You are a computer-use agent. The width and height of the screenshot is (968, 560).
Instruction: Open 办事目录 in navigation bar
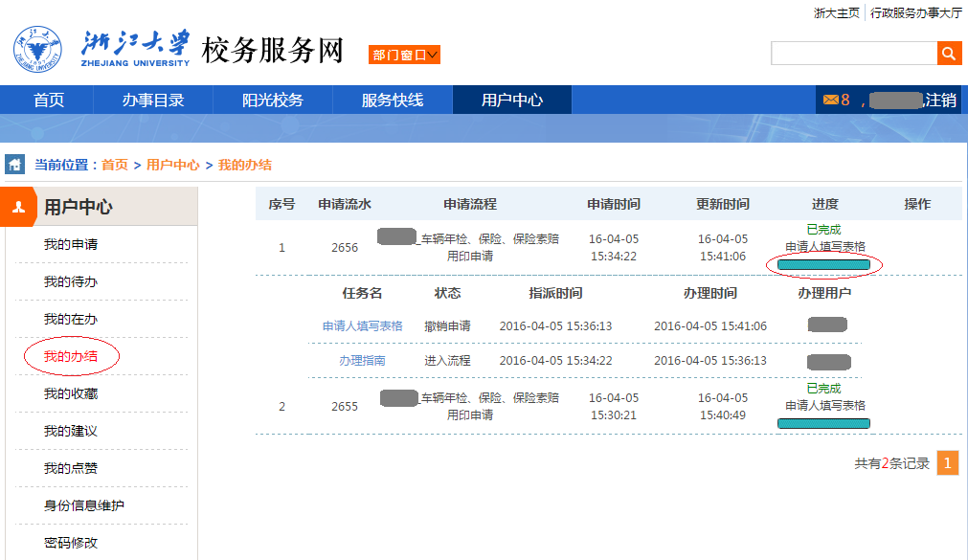[x=152, y=100]
